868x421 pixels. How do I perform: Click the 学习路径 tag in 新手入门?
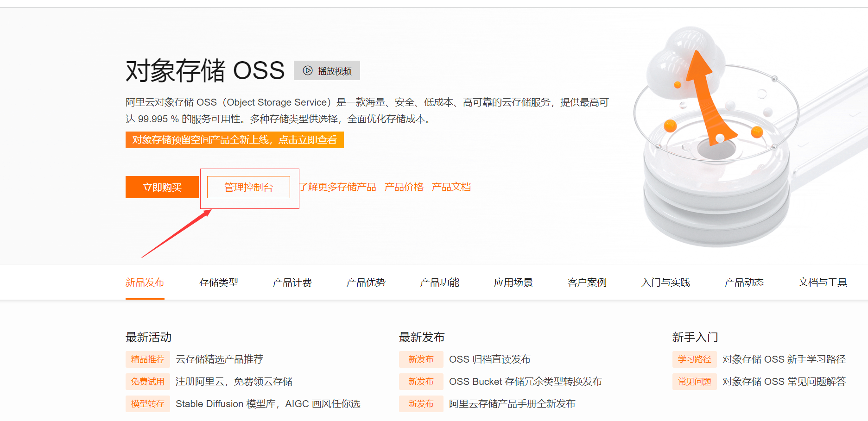pyautogui.click(x=694, y=359)
